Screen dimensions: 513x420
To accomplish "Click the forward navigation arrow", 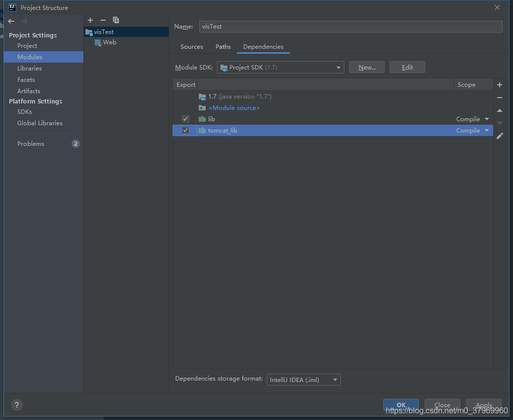I will tap(24, 21).
